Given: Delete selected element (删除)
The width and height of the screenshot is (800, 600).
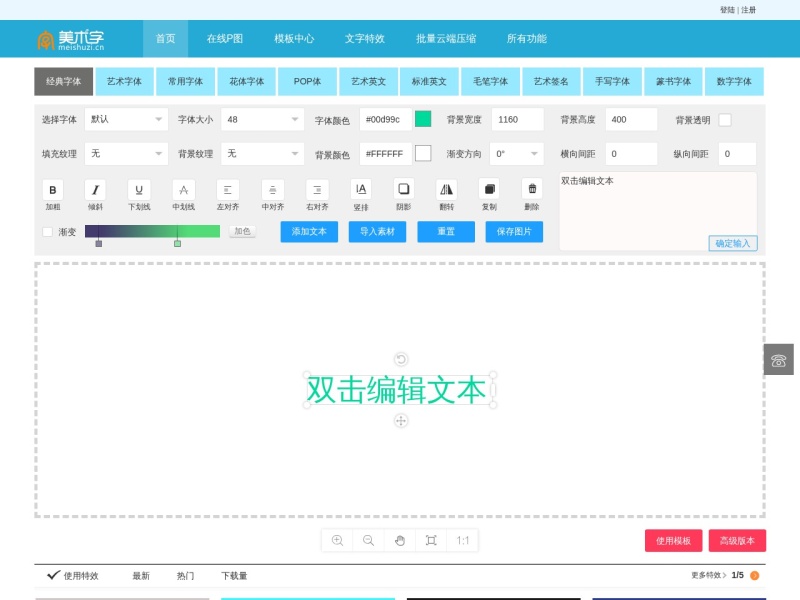Looking at the screenshot, I should [532, 189].
